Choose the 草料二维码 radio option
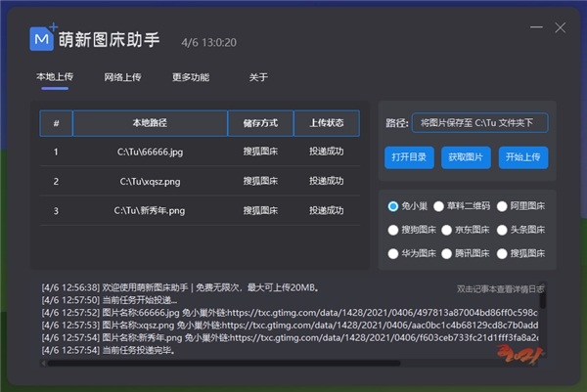The height and width of the screenshot is (392, 587). pos(439,206)
